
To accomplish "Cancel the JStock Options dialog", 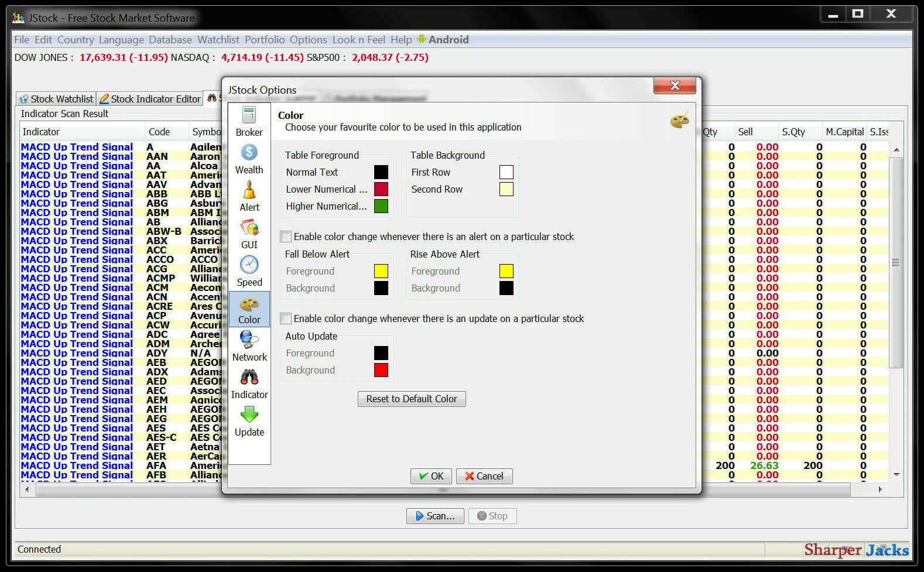I will pos(484,476).
